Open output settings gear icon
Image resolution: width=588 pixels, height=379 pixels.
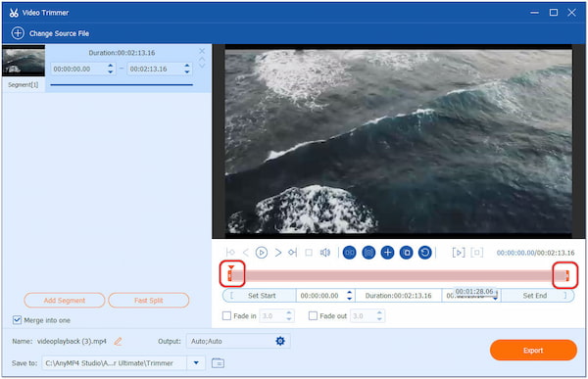click(x=280, y=341)
